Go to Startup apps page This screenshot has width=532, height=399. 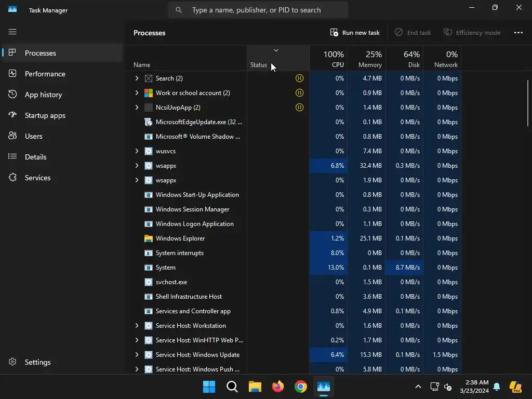62,115
